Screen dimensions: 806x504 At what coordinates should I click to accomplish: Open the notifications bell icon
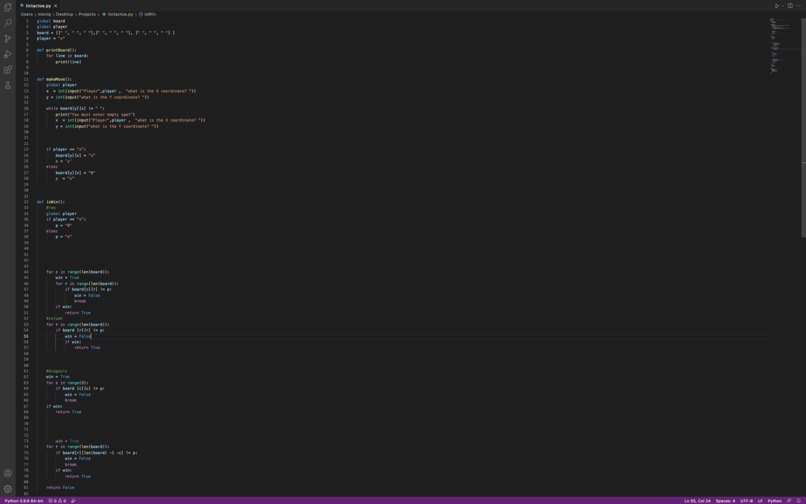tap(798, 500)
